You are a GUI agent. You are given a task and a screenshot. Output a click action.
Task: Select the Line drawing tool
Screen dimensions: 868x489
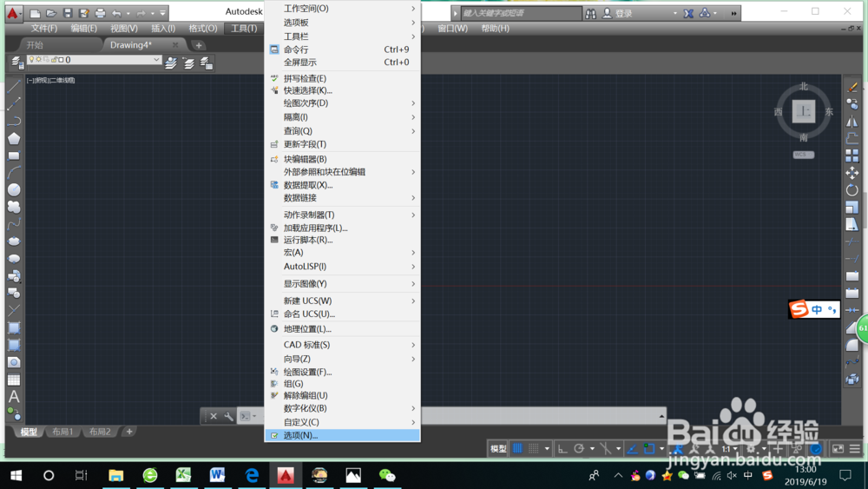click(14, 86)
